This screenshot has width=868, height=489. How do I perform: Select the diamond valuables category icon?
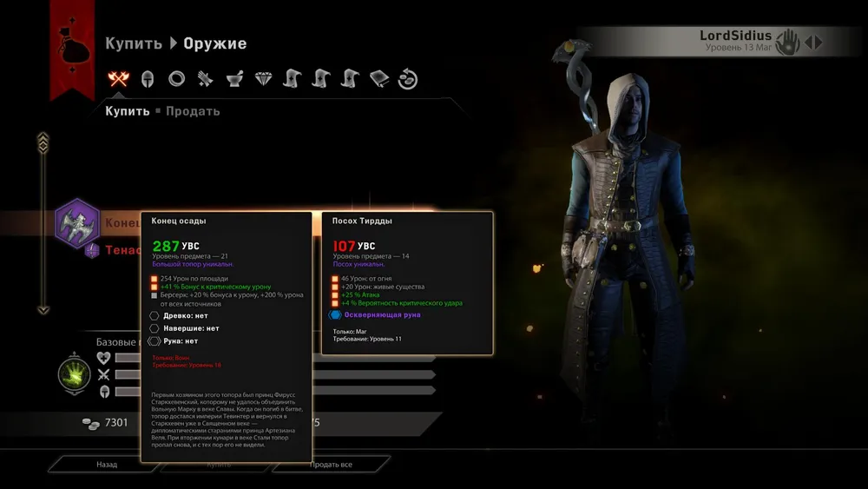tap(264, 79)
